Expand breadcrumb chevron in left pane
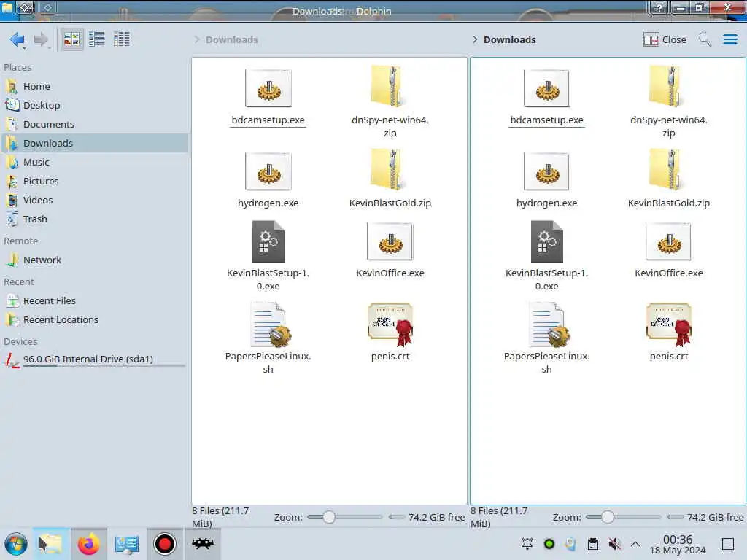The height and width of the screenshot is (560, 747). tap(197, 39)
